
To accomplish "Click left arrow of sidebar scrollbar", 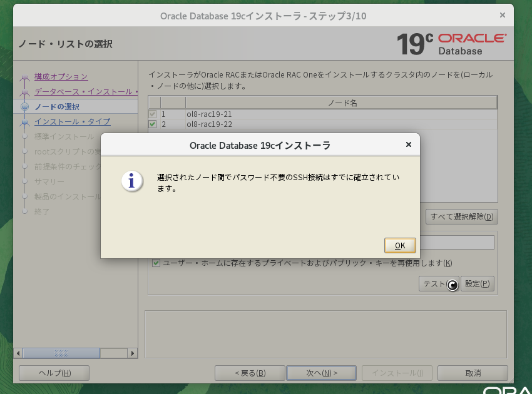I will 18,353.
